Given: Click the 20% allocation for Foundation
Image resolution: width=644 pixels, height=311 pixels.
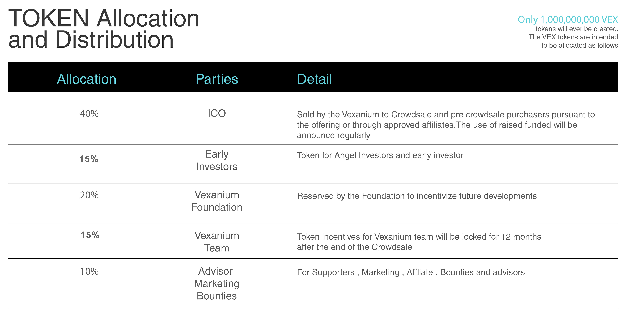Looking at the screenshot, I should click(x=89, y=195).
